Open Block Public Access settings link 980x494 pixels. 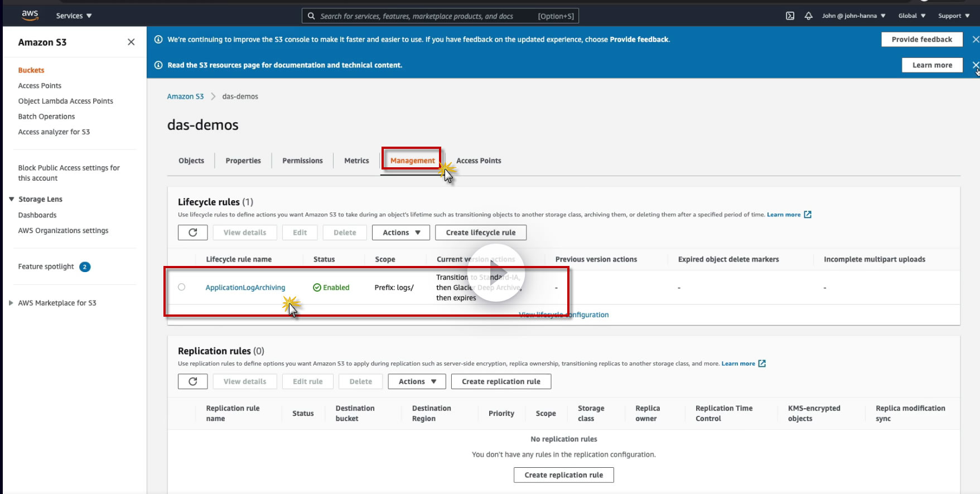click(x=69, y=173)
